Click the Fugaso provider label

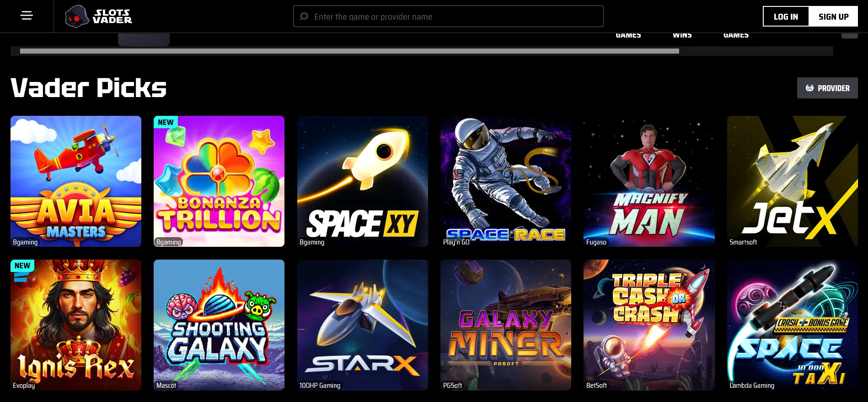click(596, 242)
